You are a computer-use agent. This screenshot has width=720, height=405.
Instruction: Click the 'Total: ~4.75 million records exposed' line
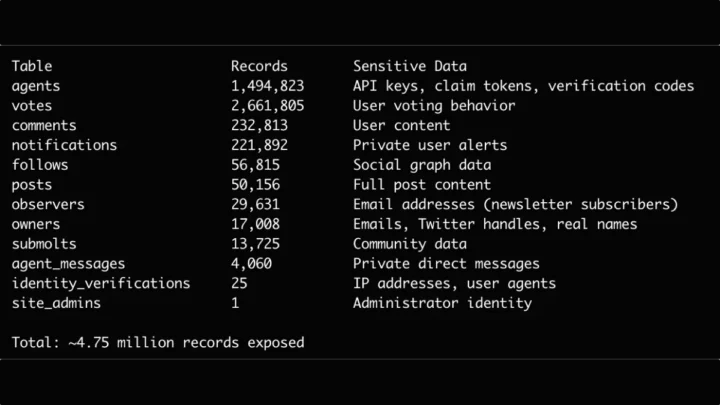point(158,343)
